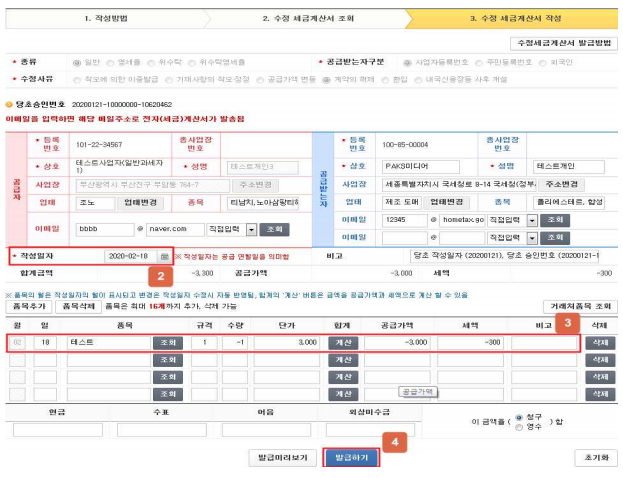
Task: Click recipient 성명 field 테스트개인
Action: 569,166
